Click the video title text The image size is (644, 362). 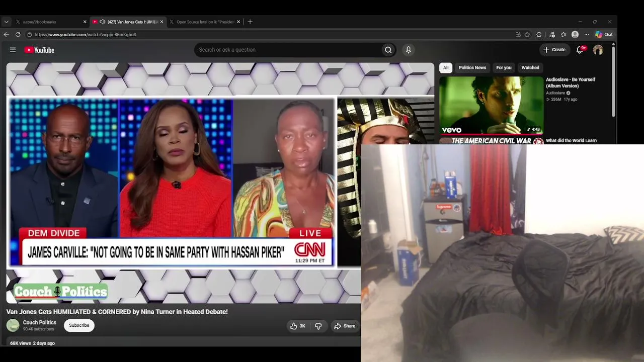click(x=117, y=312)
